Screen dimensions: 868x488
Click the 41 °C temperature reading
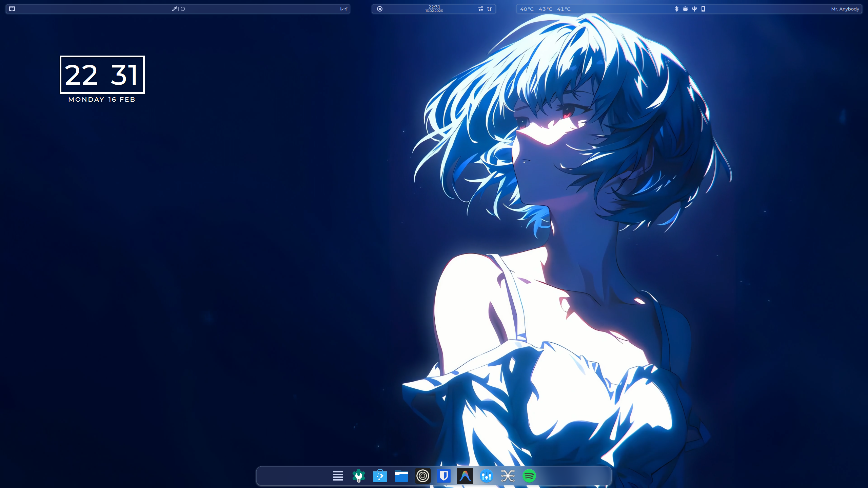tap(564, 9)
